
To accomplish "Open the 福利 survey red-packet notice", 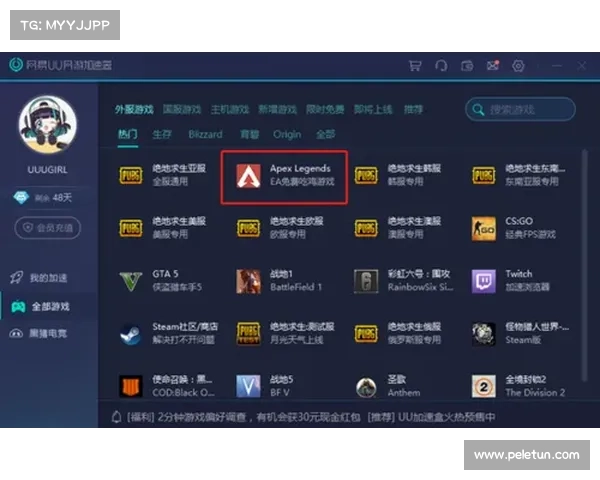I will point(243,417).
